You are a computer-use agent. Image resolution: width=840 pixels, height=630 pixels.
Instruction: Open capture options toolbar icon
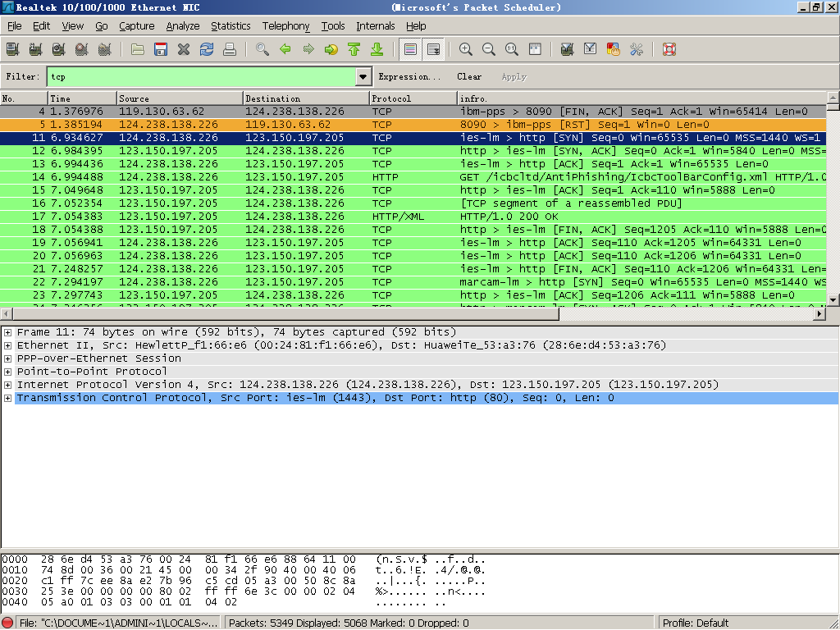click(x=35, y=50)
